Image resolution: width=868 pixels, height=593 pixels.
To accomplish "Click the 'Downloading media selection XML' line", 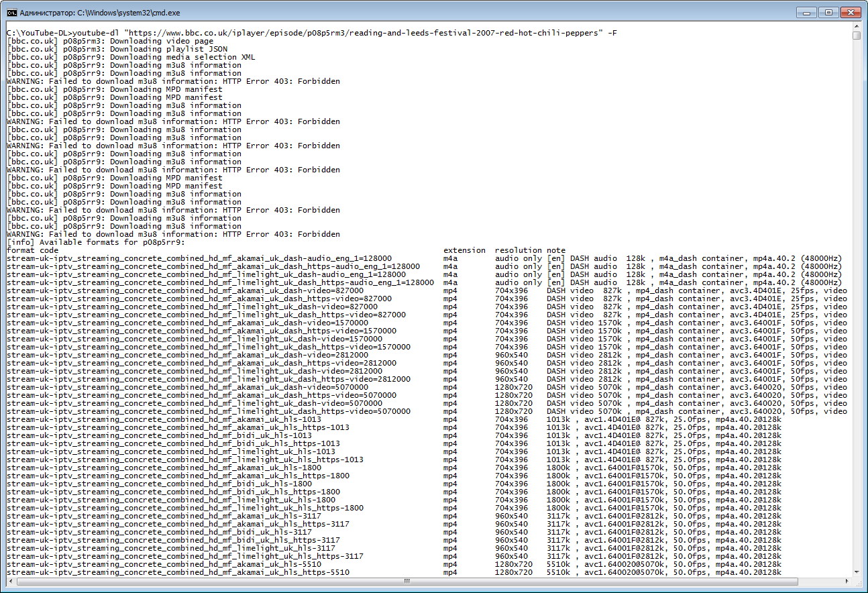I will click(131, 57).
